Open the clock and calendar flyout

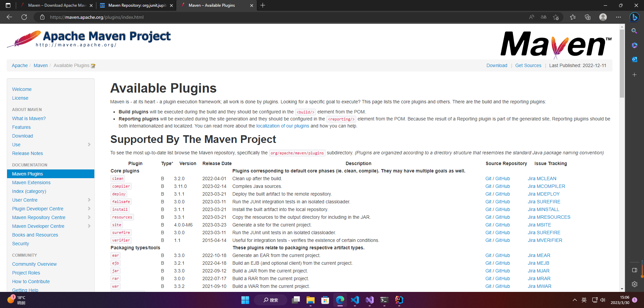(620, 300)
